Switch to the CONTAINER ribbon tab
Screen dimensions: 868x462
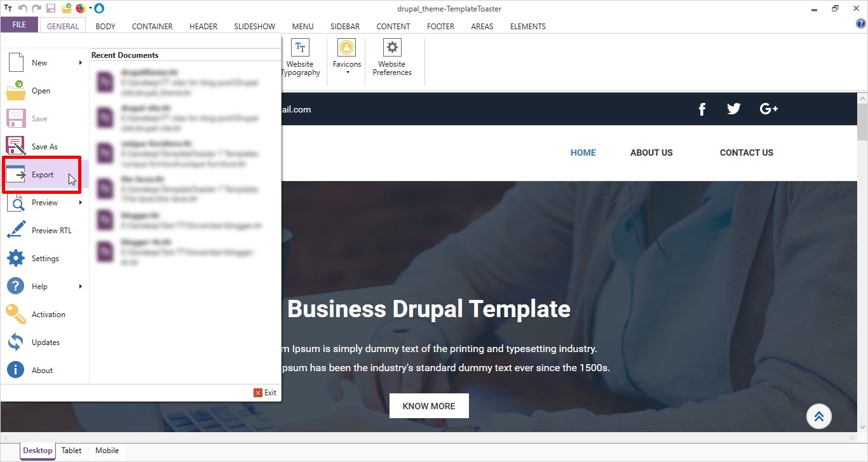(153, 26)
